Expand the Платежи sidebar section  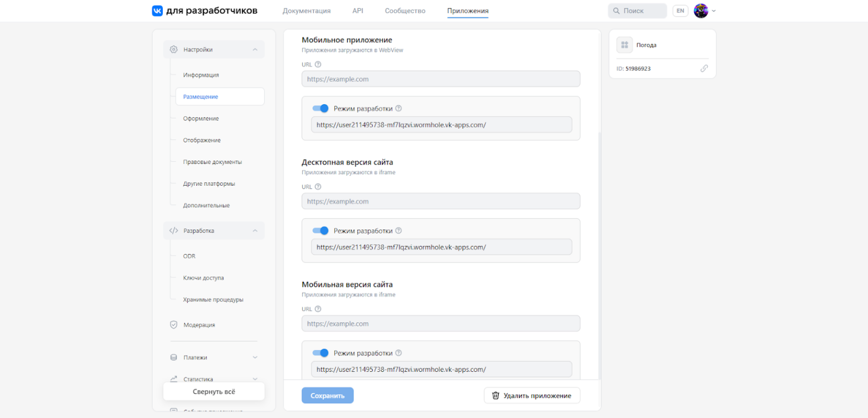tap(254, 358)
